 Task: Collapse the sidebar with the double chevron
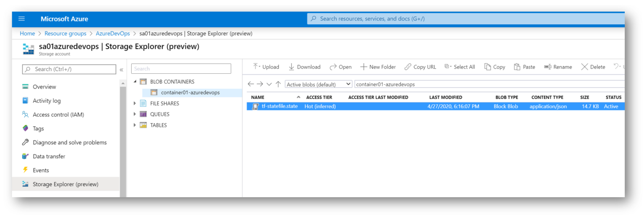[122, 70]
